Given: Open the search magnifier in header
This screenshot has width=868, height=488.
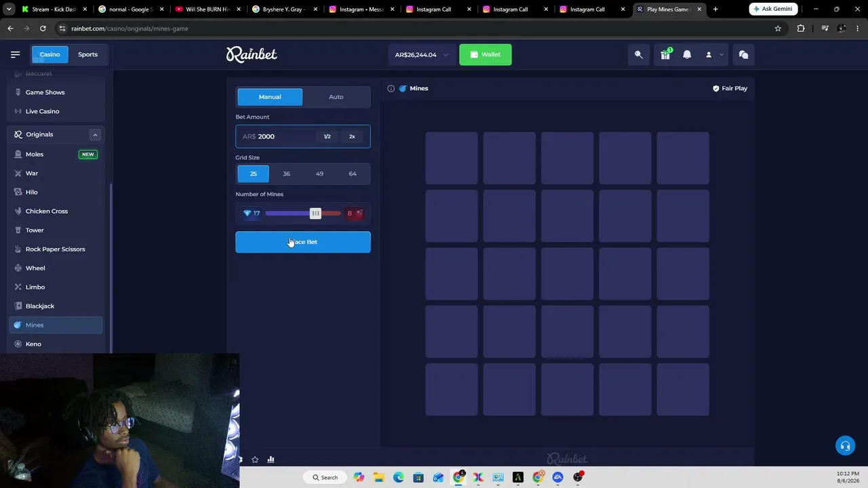Looking at the screenshot, I should (638, 55).
